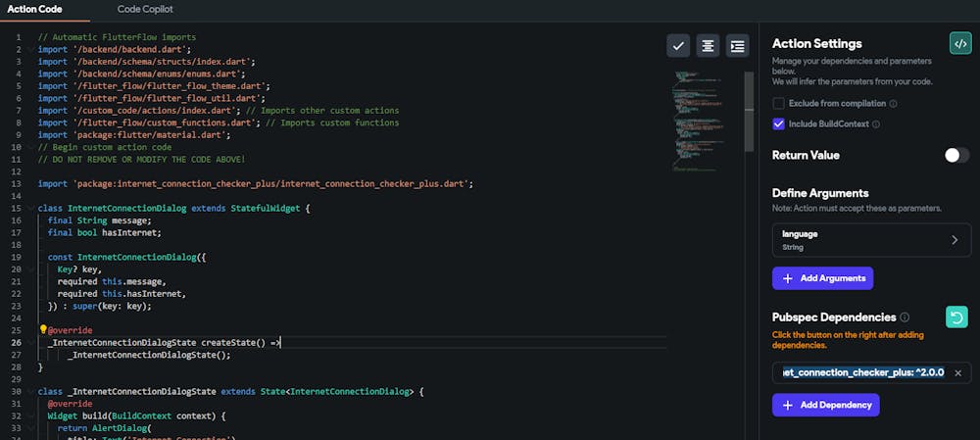This screenshot has height=440, width=980.
Task: Select the Action Code tab
Action: [x=35, y=9]
